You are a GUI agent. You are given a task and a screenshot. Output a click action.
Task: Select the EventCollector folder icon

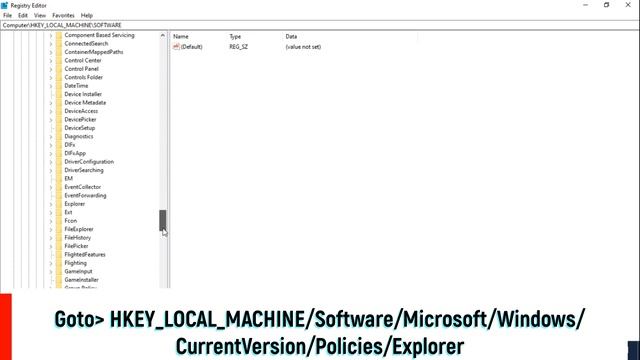(x=59, y=187)
